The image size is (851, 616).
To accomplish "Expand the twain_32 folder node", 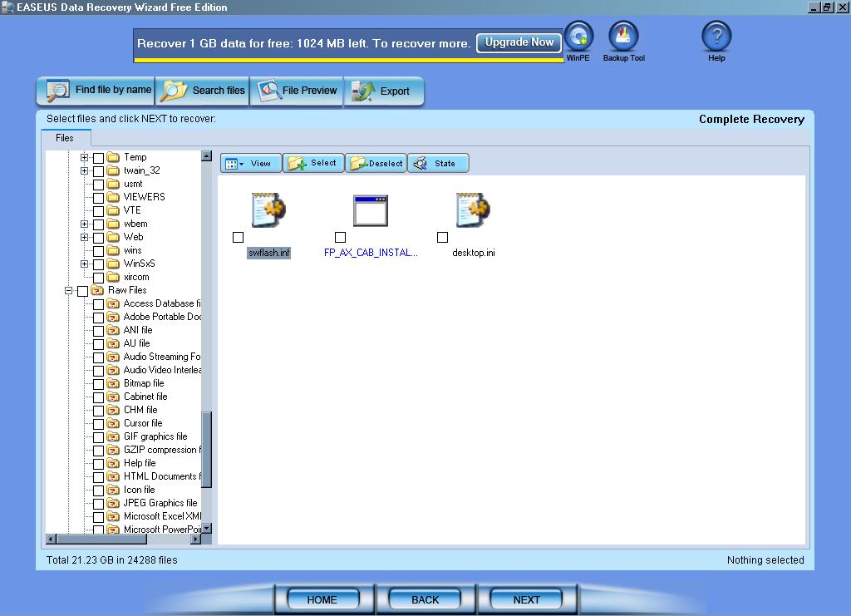I will 84,171.
